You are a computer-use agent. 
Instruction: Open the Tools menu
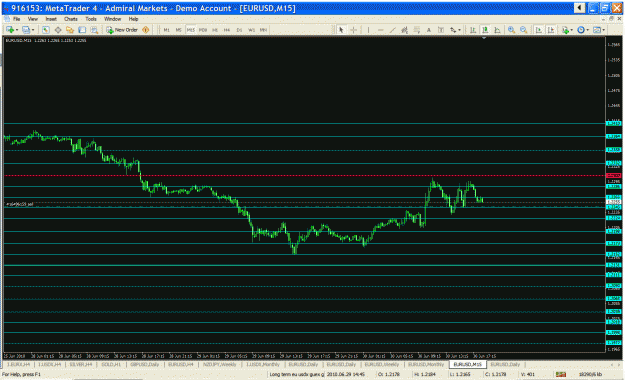[x=90, y=19]
